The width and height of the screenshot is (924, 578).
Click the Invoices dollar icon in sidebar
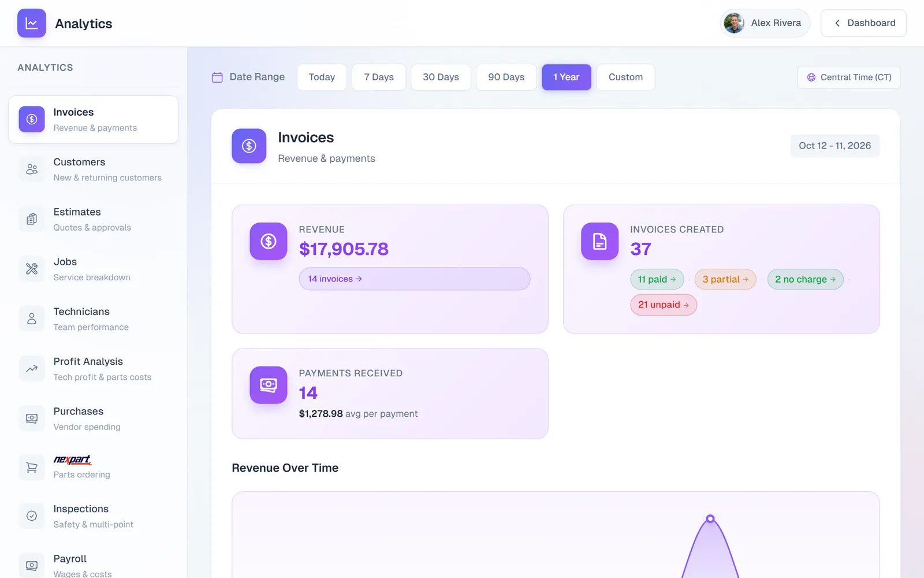tap(32, 119)
